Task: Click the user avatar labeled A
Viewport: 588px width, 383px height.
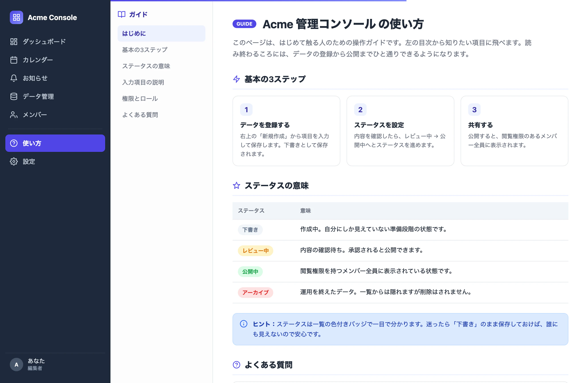Action: (16, 365)
